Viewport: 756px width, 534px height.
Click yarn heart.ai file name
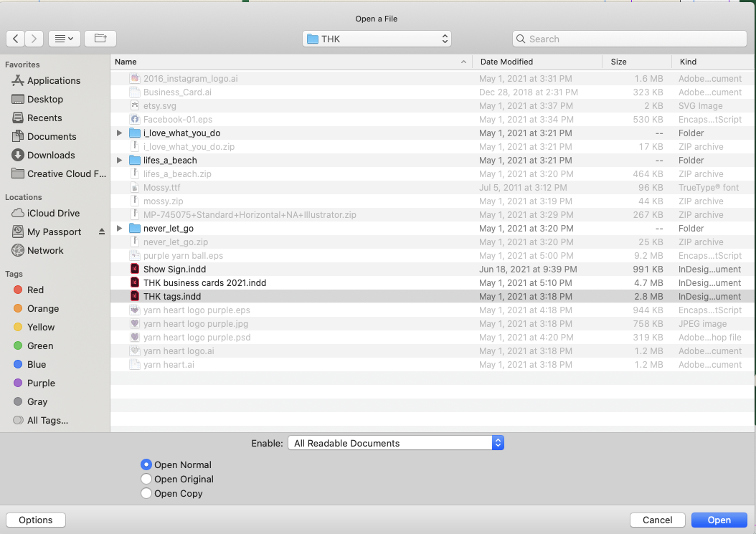(x=169, y=365)
